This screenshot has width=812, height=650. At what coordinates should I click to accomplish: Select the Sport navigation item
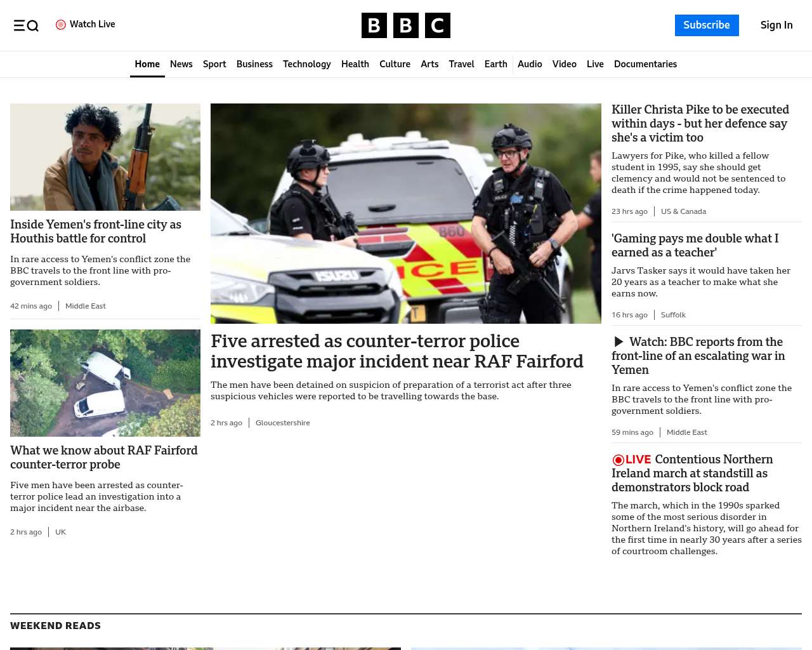(x=214, y=64)
